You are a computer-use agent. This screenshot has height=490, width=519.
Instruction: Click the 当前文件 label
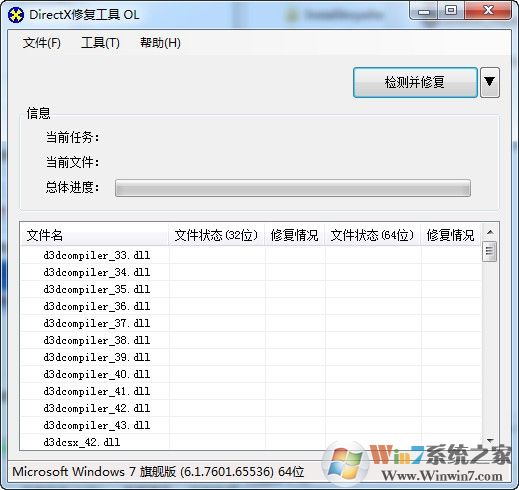[x=72, y=162]
